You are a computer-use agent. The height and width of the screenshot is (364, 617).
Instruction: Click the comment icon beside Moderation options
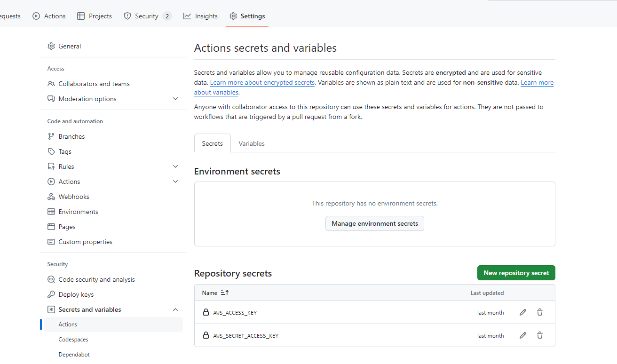coord(51,99)
